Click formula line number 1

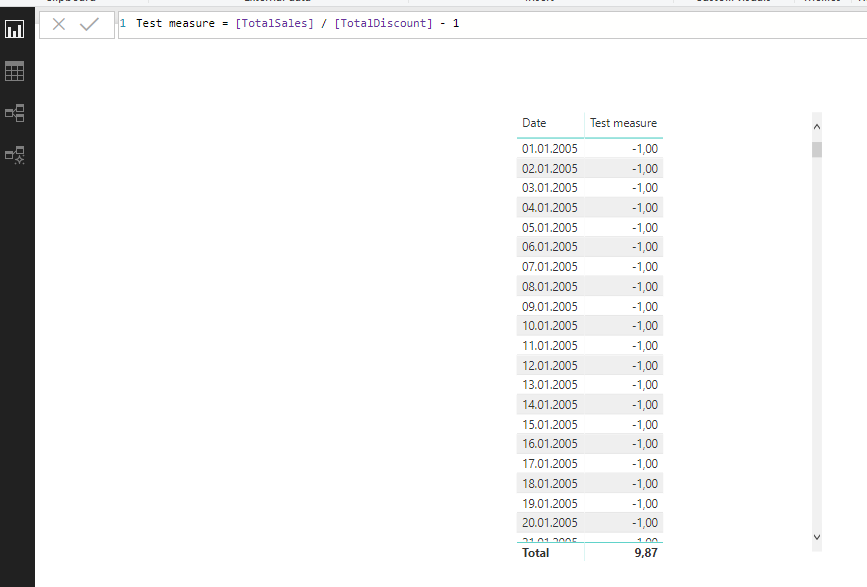[123, 23]
